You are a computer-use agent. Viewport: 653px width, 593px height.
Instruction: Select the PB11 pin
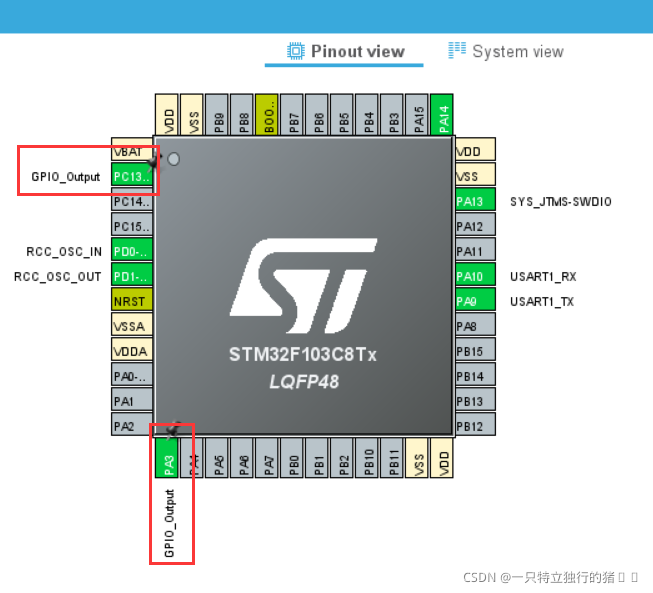pyautogui.click(x=391, y=458)
